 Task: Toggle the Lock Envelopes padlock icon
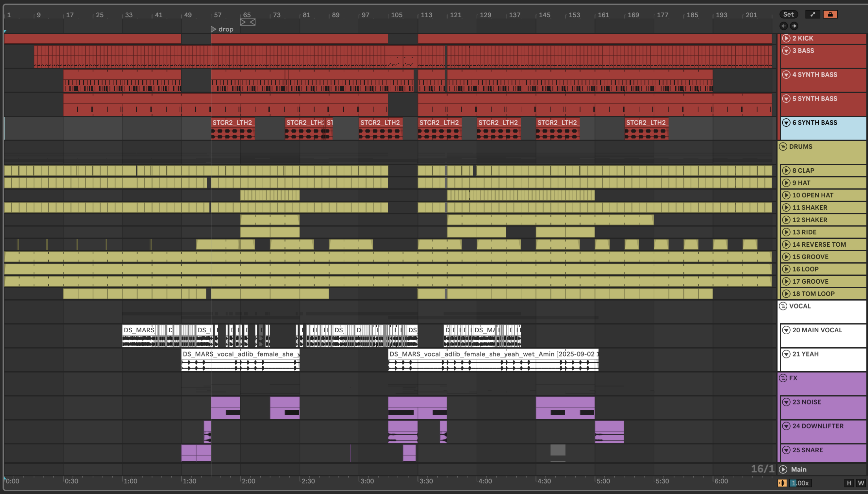830,14
